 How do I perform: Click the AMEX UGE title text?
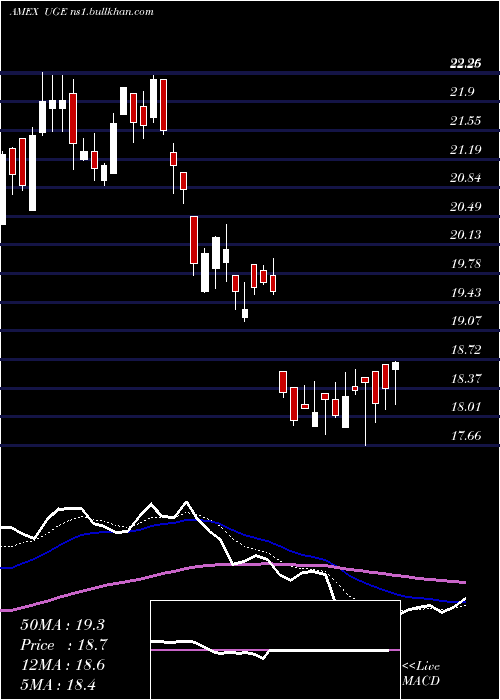click(x=82, y=12)
